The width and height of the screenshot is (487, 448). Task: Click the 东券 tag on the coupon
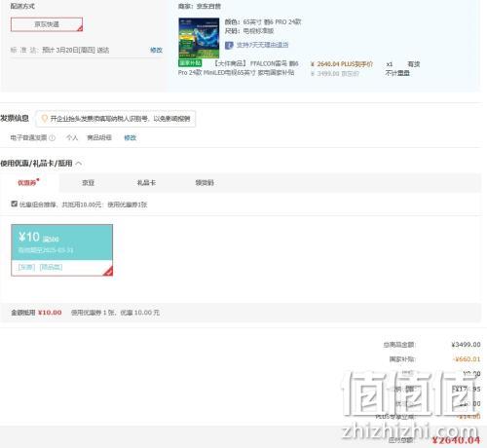tap(26, 267)
